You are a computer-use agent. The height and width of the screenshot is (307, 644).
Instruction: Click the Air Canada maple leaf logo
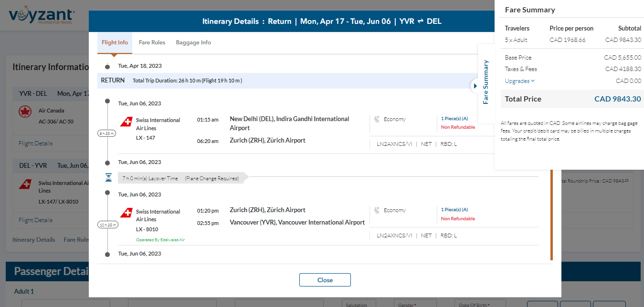[x=25, y=112]
